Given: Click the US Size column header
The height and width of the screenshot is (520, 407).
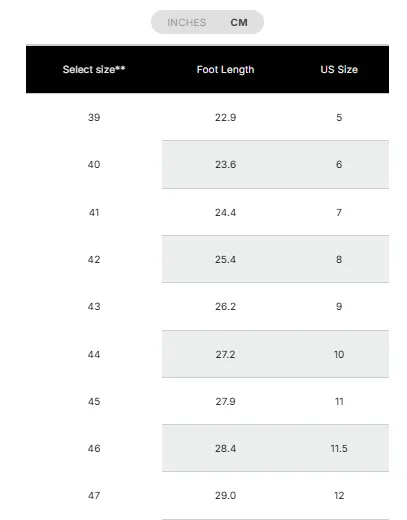Looking at the screenshot, I should pos(339,69).
